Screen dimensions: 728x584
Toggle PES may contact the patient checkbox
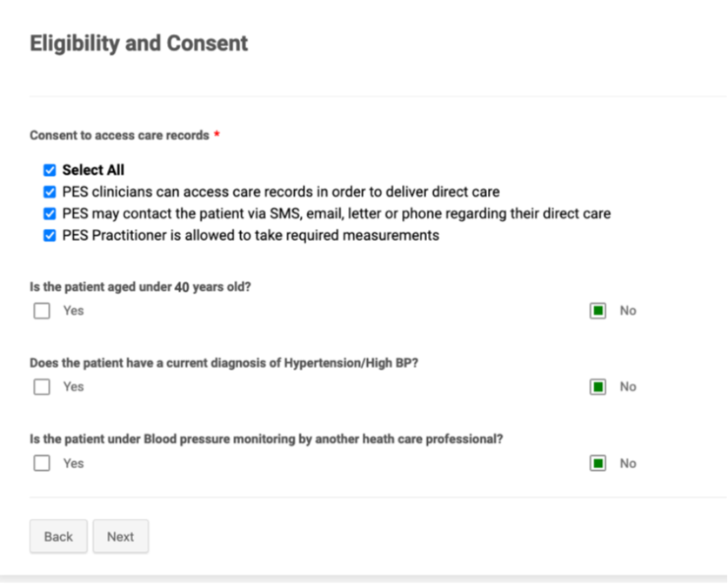50,214
